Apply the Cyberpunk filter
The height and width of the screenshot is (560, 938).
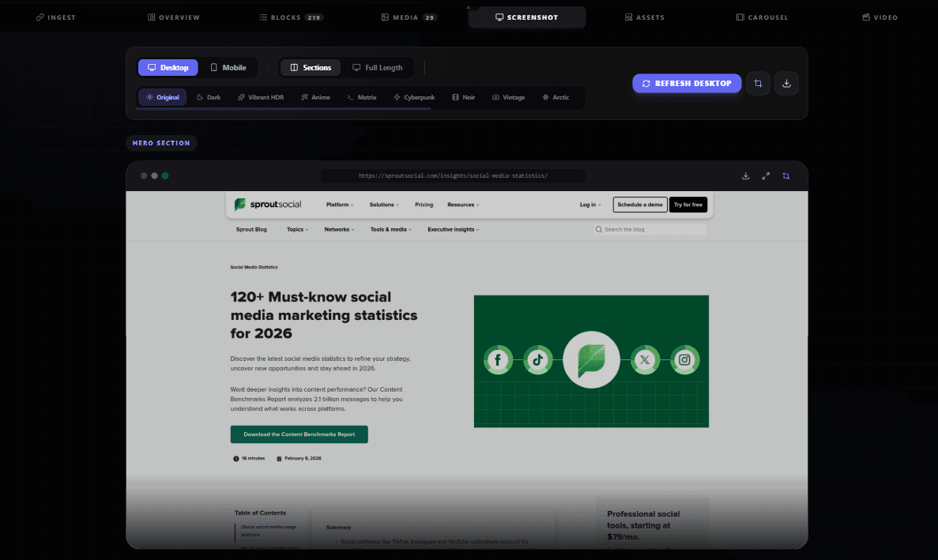click(414, 97)
